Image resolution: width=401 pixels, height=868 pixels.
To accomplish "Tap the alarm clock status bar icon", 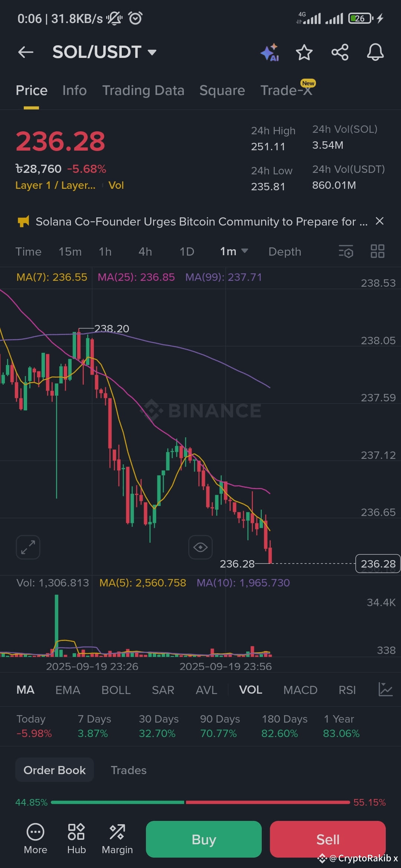I will pyautogui.click(x=135, y=18).
